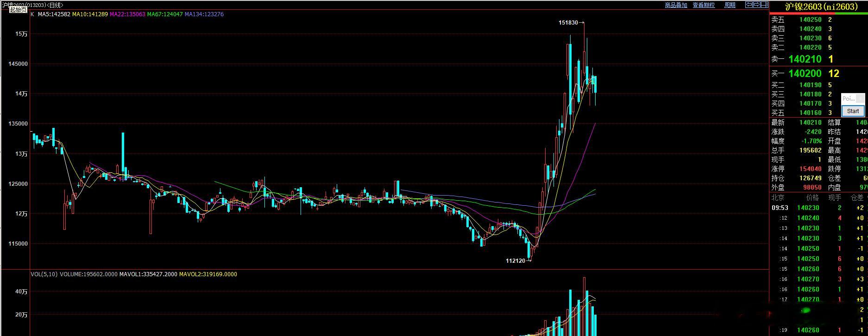Click MA22:135063 indicator label
Viewport: 868px width, 336px height.
click(x=127, y=14)
